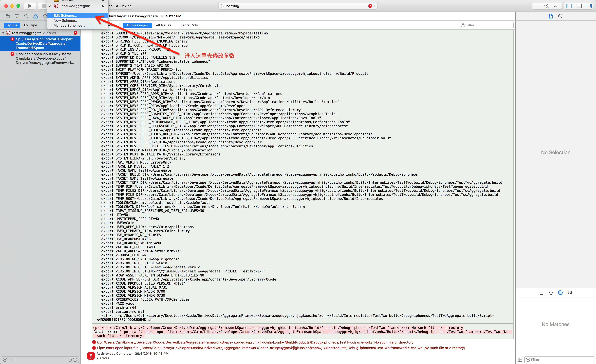
Task: Show the File inspector
Action: (x=551, y=16)
